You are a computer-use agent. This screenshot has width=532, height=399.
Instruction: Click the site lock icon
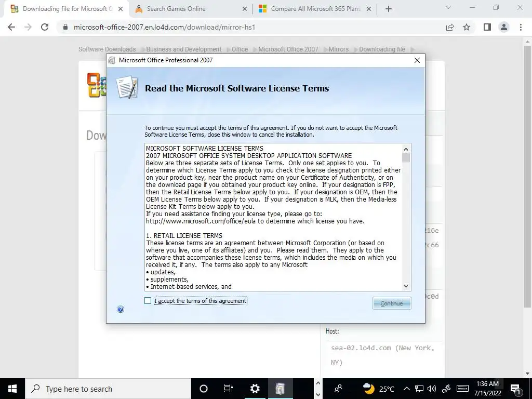point(65,27)
